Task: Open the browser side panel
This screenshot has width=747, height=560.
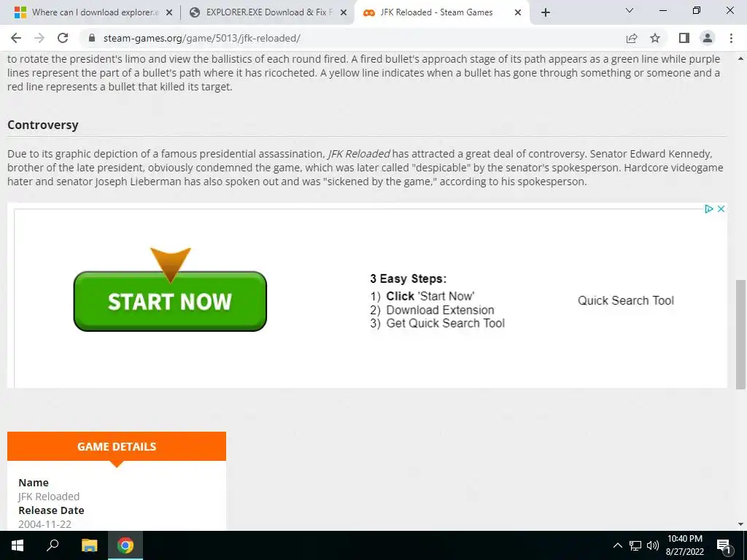Action: 684,38
